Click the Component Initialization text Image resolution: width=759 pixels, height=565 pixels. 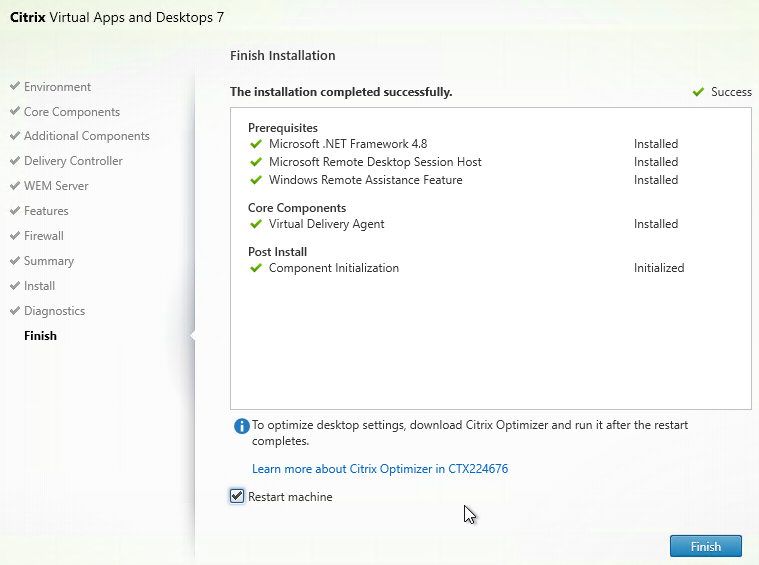(334, 268)
